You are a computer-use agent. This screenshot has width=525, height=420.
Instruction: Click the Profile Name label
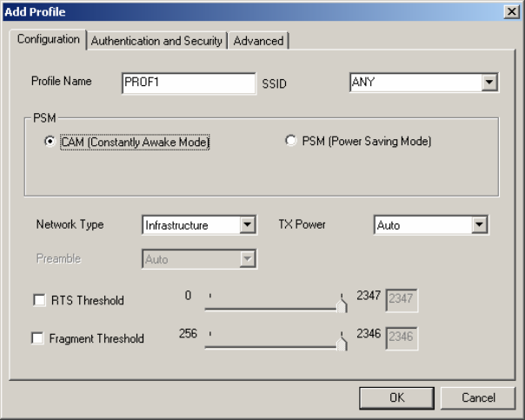pos(61,81)
